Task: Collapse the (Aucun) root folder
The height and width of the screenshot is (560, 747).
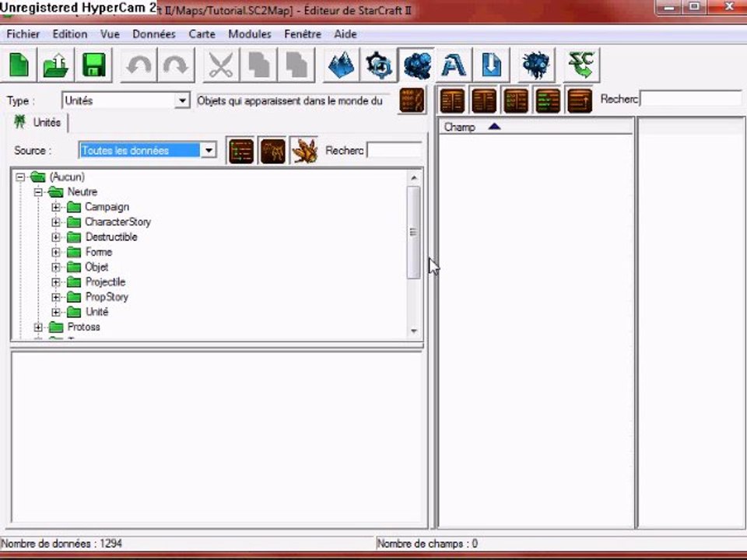Action: tap(20, 177)
